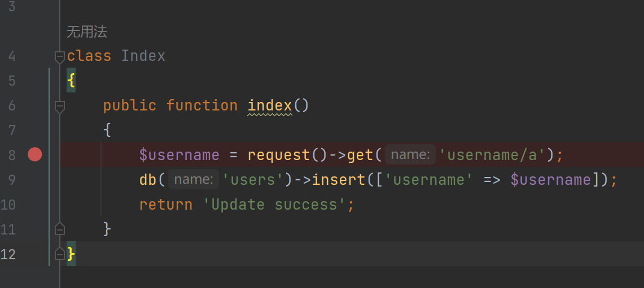Collapse the class Index fold marker
Image resolution: width=644 pixels, height=288 pixels.
59,56
